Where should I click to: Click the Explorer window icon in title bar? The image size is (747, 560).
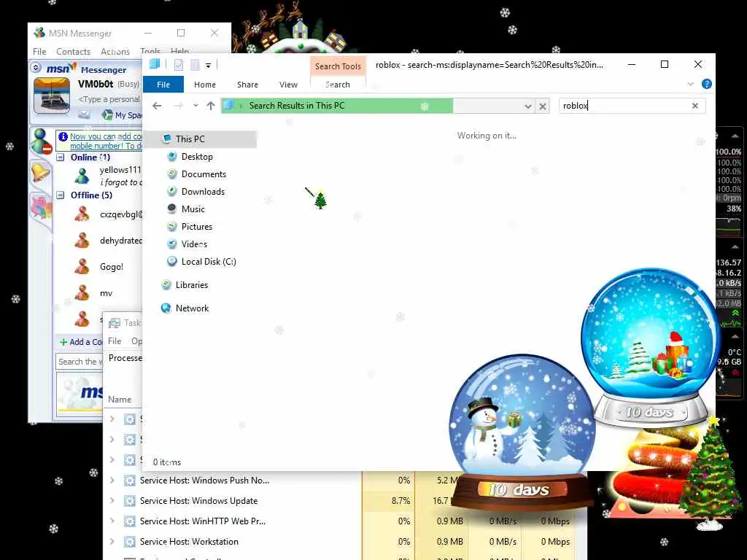[155, 64]
